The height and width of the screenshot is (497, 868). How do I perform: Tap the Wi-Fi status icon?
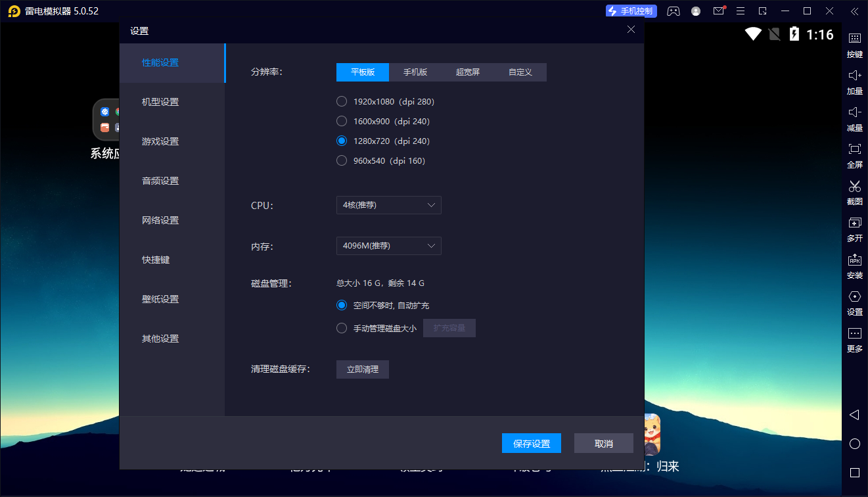753,34
